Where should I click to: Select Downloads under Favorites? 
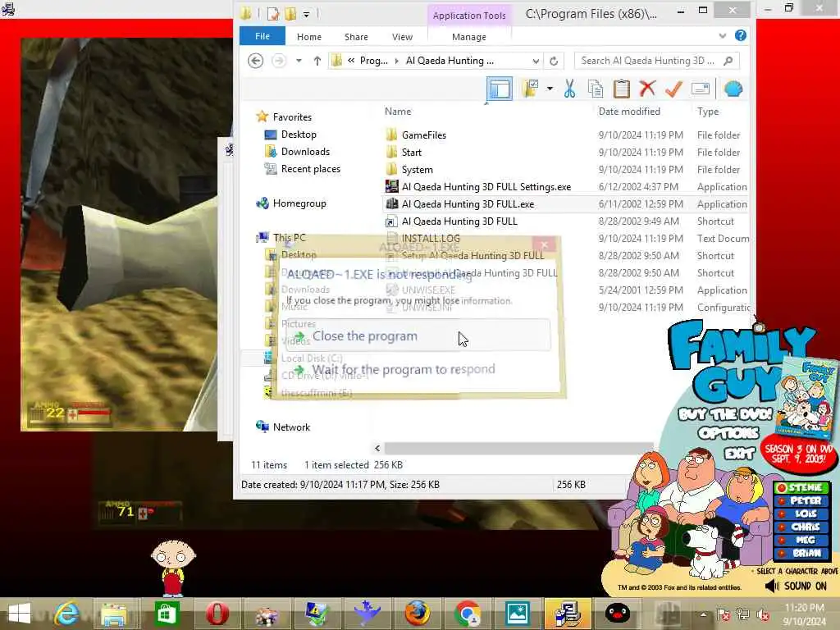[x=305, y=152]
